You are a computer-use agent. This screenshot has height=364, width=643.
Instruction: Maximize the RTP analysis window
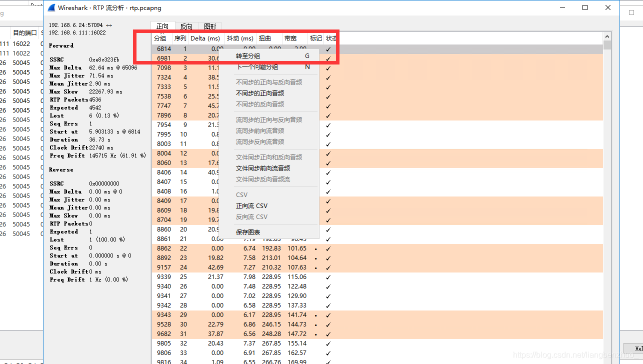tap(585, 7)
